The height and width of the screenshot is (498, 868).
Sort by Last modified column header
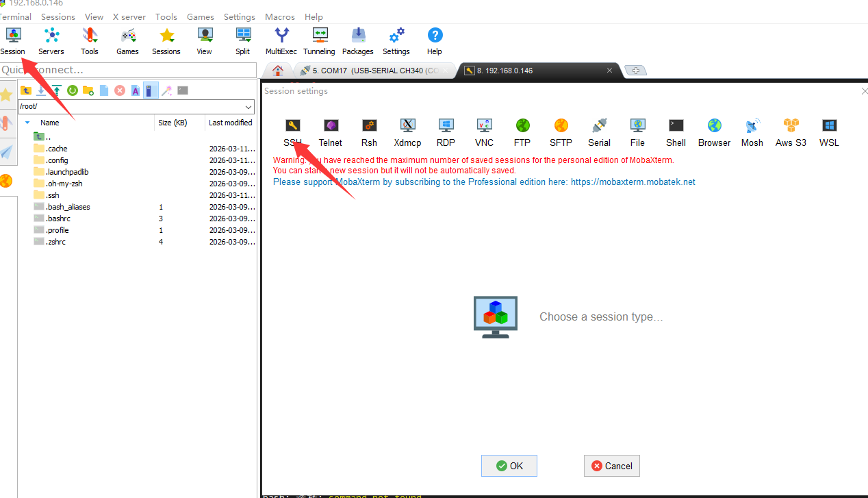click(231, 123)
